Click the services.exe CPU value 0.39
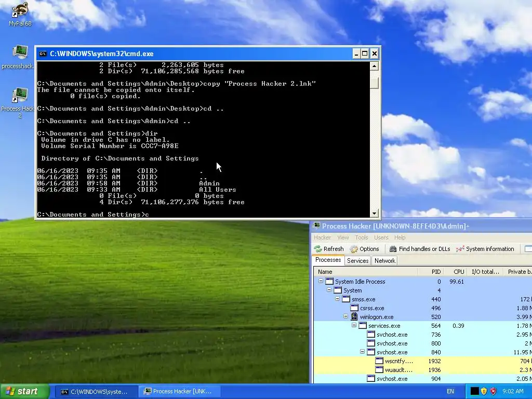 coord(458,326)
